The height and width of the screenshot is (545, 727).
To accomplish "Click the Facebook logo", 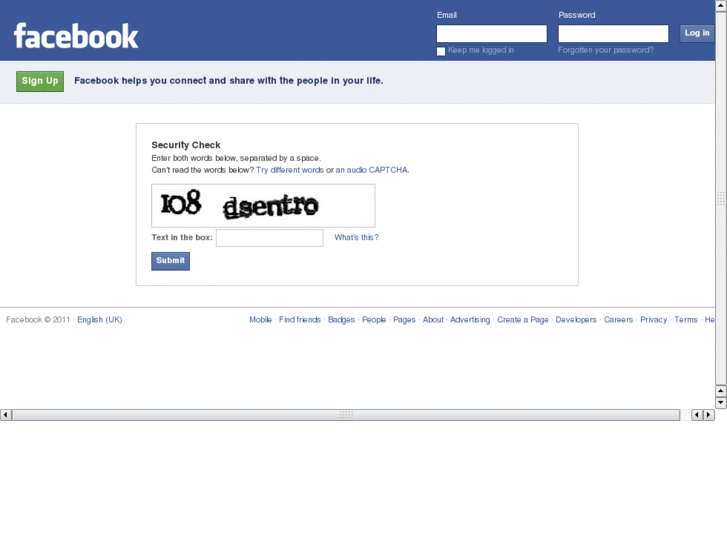I will pos(76,36).
